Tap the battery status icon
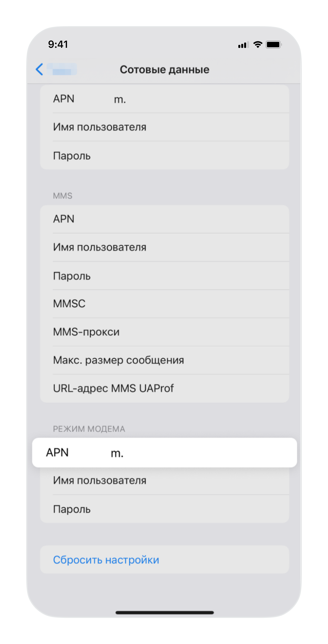The image size is (328, 644). (x=274, y=45)
